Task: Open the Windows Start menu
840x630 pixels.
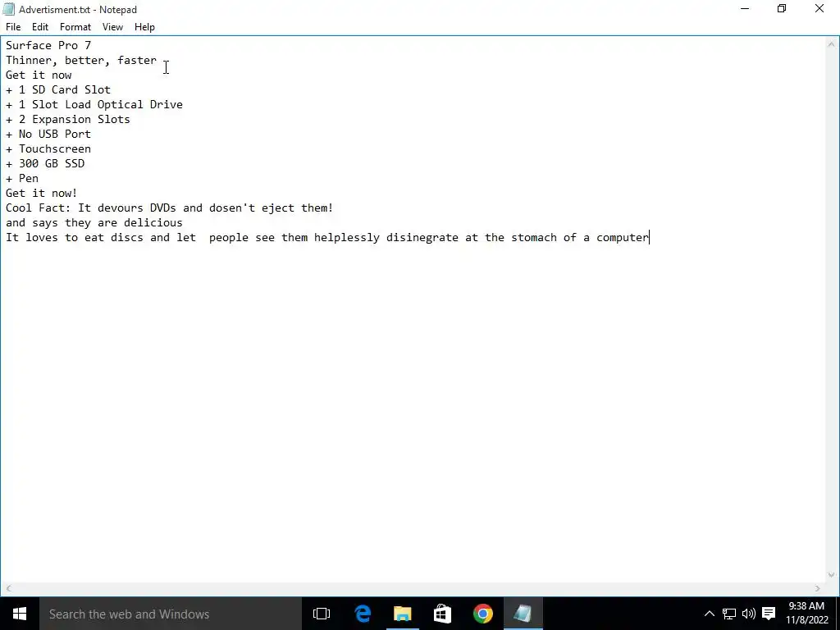Action: 20,614
